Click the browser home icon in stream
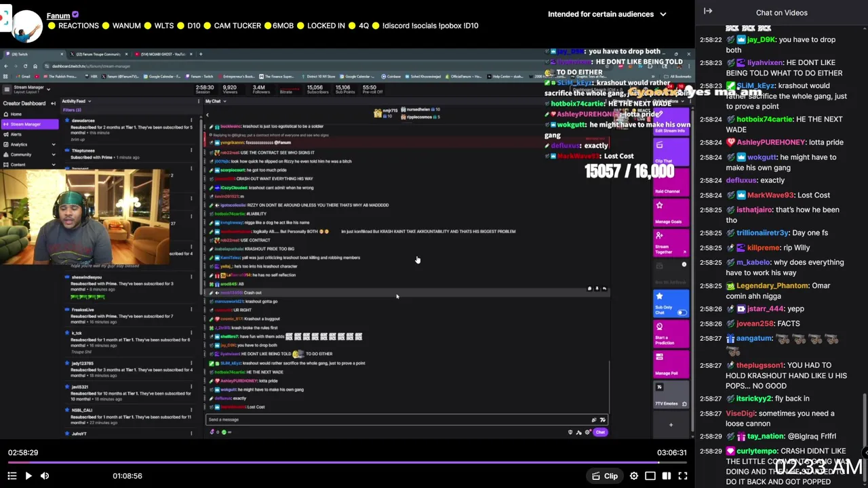 (x=35, y=66)
